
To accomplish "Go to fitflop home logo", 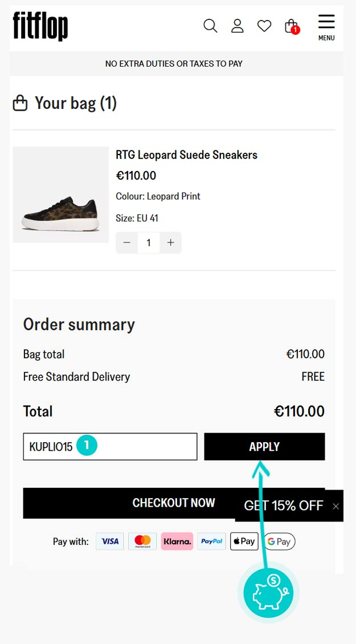I will click(40, 26).
